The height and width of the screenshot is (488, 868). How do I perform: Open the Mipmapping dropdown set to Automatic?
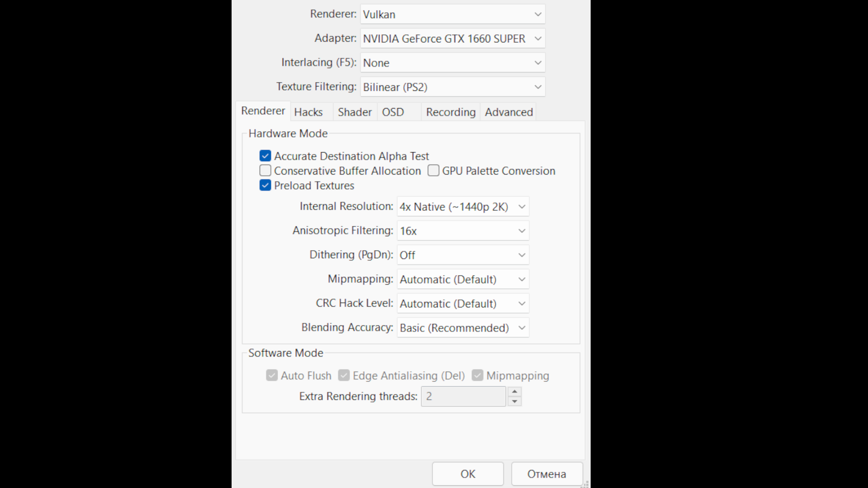coord(463,279)
